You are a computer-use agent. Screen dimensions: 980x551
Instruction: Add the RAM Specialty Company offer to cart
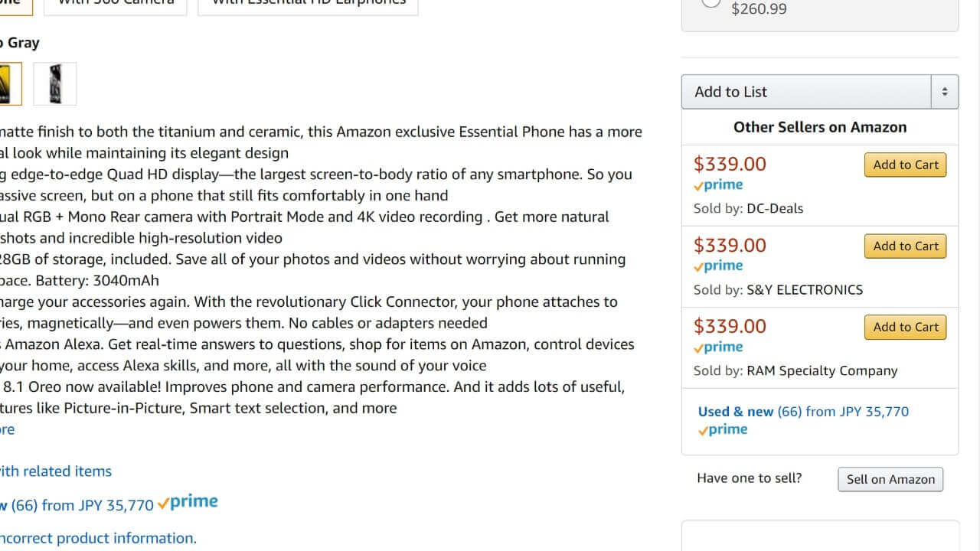tap(905, 328)
